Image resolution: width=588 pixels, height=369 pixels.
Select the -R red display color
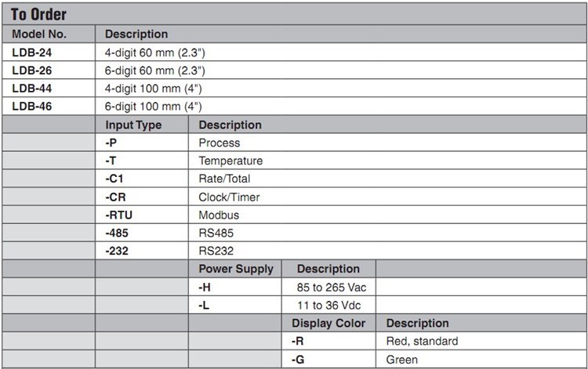coord(299,341)
